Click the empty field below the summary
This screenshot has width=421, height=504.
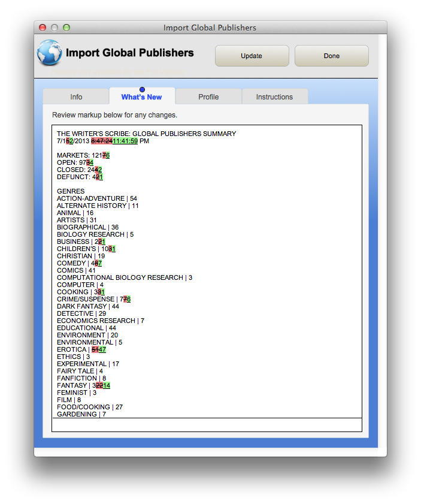pyautogui.click(x=207, y=425)
